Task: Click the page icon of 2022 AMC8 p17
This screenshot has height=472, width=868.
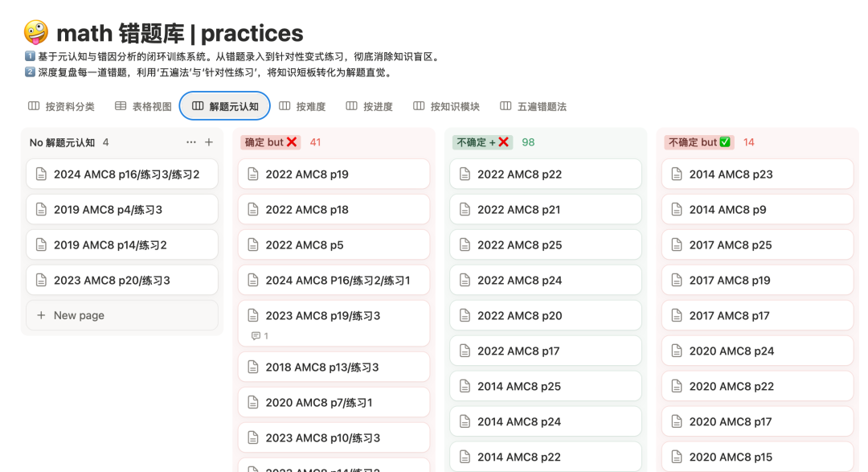Action: (465, 351)
